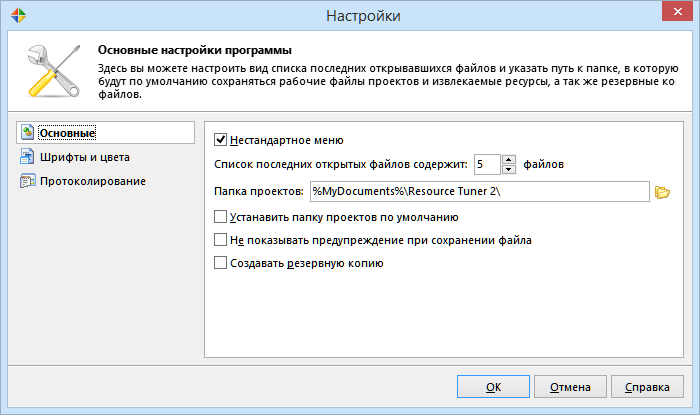700x415 pixels.
Task: Click the recent files count field
Action: coord(487,164)
